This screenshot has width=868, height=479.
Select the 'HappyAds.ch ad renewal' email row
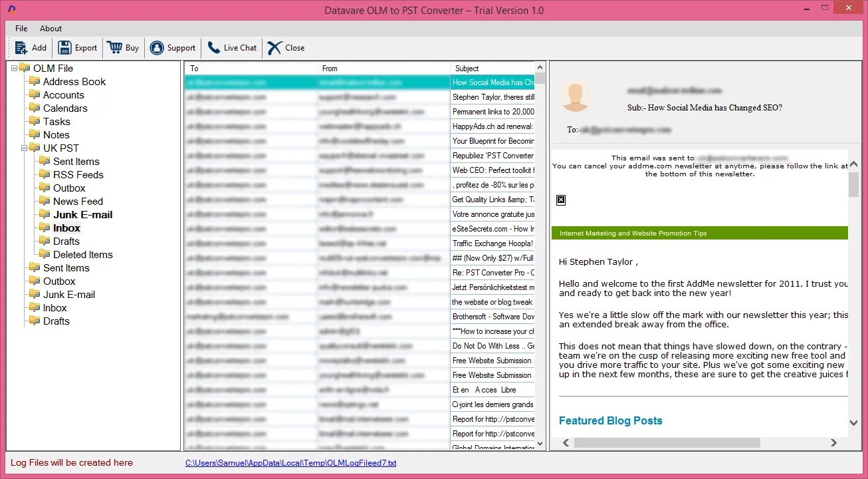(x=360, y=126)
